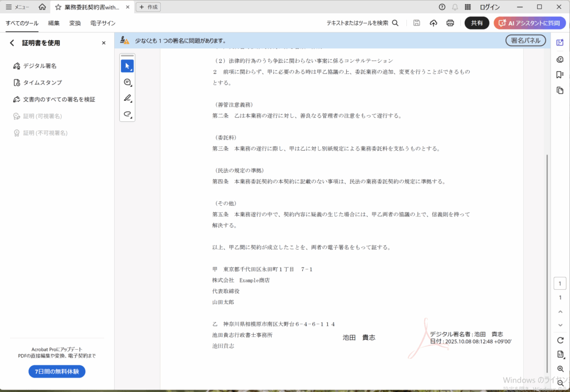Click the cloud upload icon
The height and width of the screenshot is (392, 570).
434,23
